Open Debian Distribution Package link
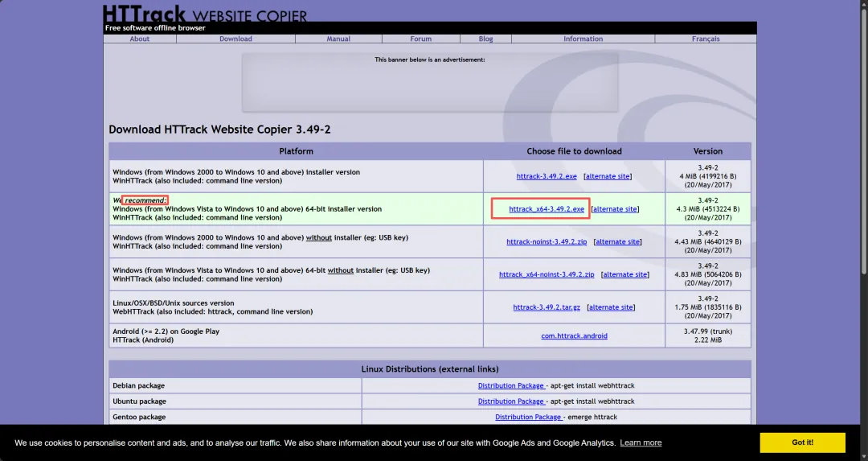The height and width of the screenshot is (461, 868). point(511,385)
